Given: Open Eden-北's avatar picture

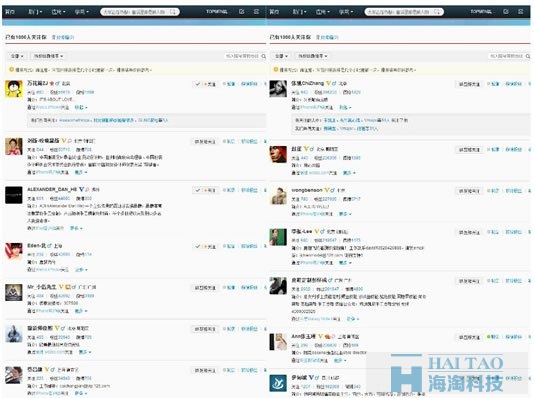Looking at the screenshot, I should [14, 251].
